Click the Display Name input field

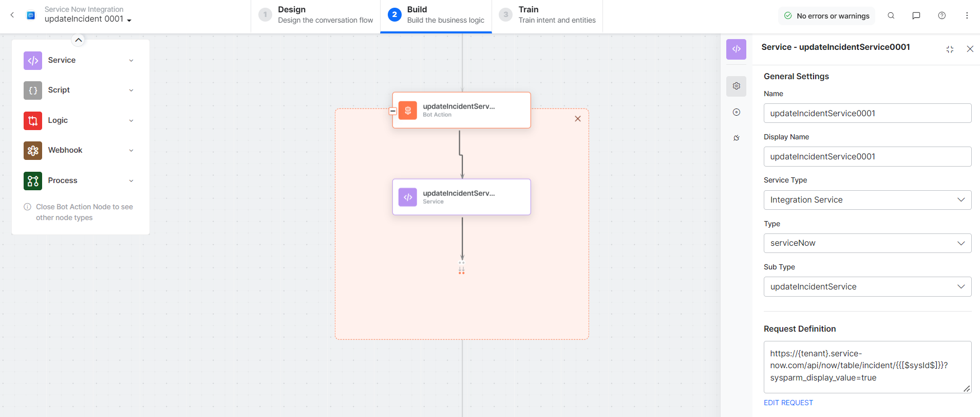pos(867,157)
